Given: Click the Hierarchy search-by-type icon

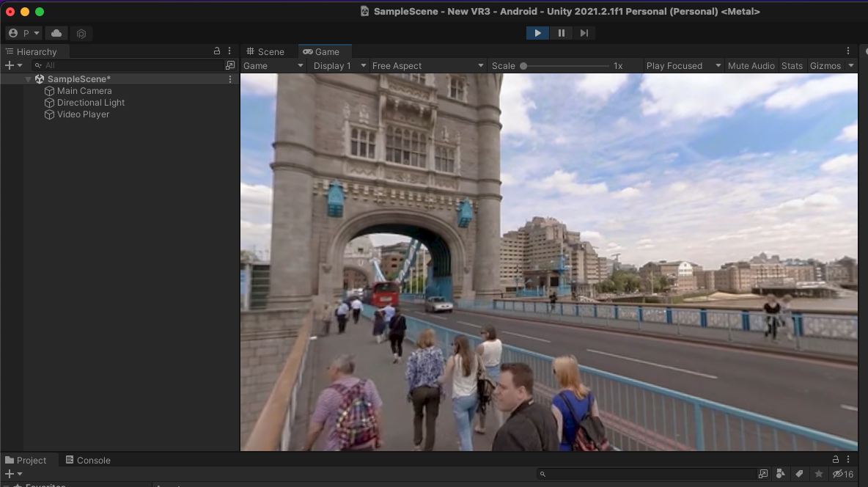Looking at the screenshot, I should point(230,65).
